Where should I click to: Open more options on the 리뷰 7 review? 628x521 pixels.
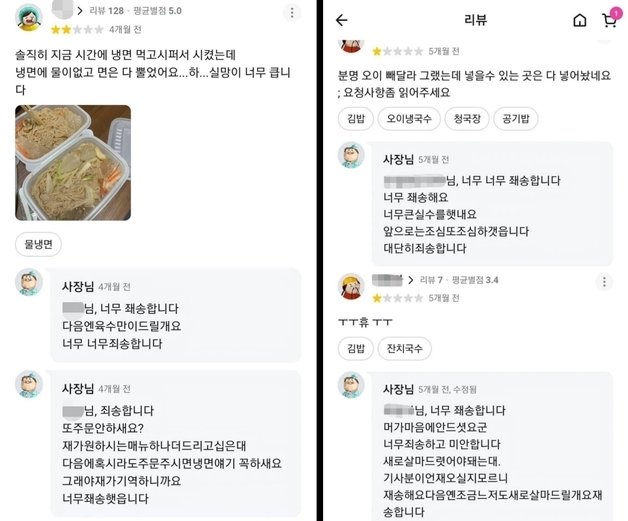[x=610, y=284]
